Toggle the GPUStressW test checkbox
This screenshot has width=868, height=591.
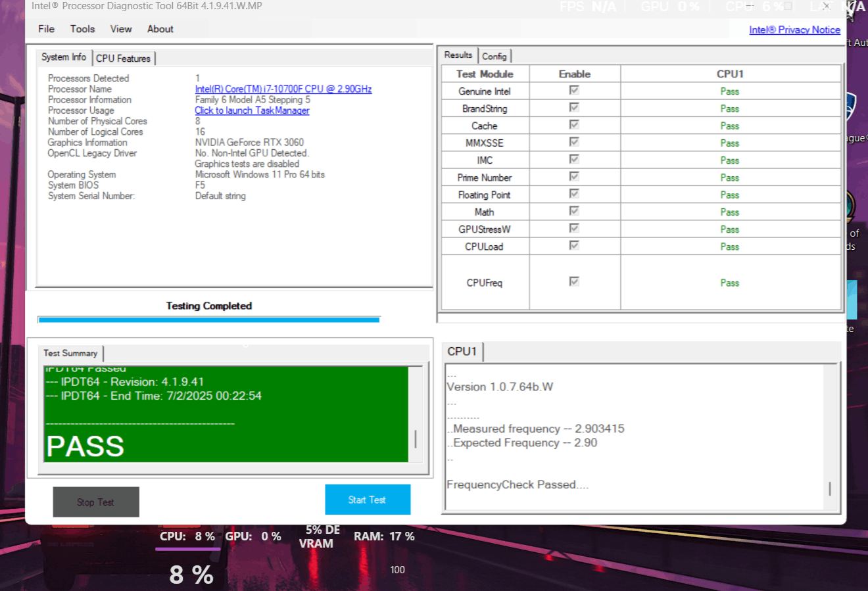pyautogui.click(x=574, y=227)
